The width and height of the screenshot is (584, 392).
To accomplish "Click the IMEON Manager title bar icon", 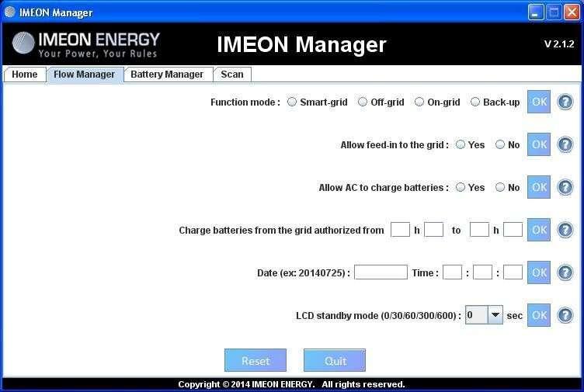I will 9,12.
